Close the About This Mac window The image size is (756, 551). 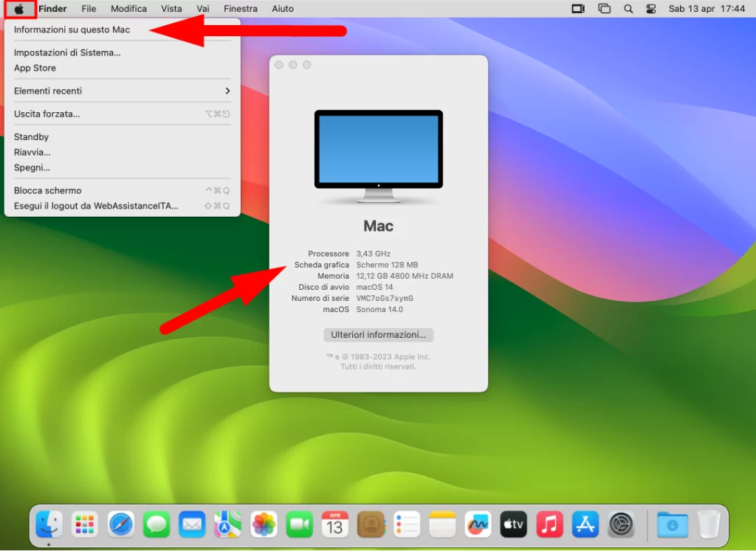278,64
